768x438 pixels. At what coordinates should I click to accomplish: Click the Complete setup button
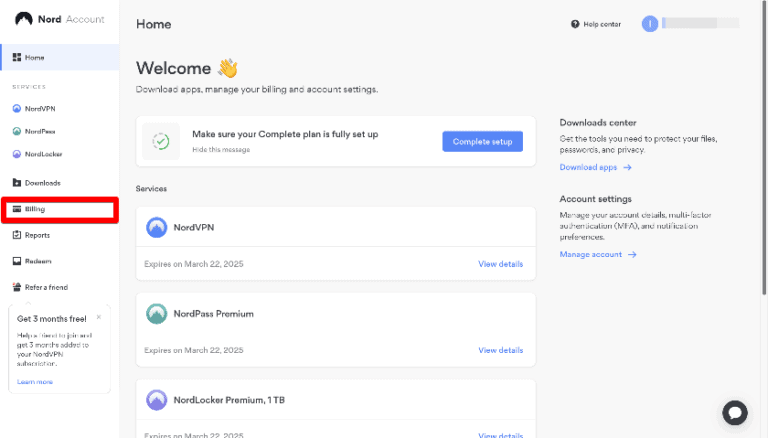482,142
